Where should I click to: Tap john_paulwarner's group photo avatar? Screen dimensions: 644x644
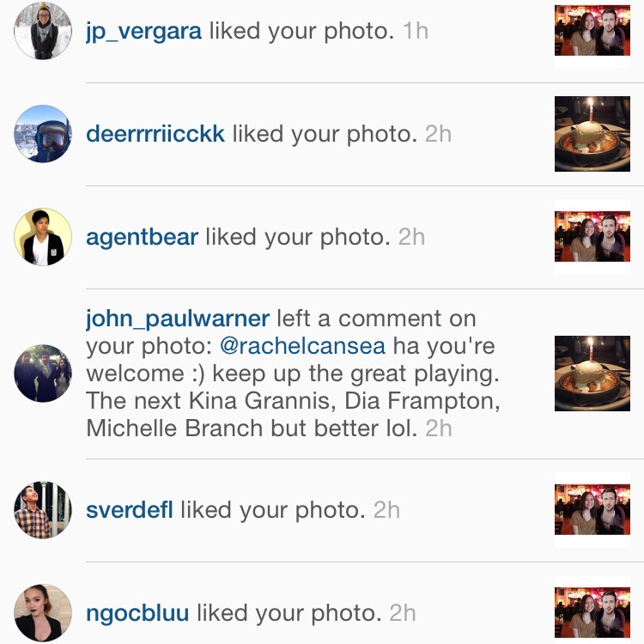(x=43, y=374)
